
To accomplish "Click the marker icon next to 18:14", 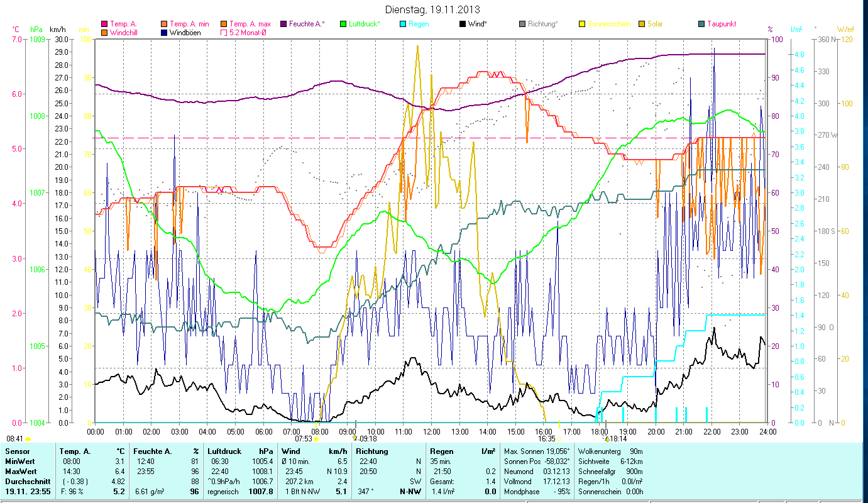I will (607, 438).
